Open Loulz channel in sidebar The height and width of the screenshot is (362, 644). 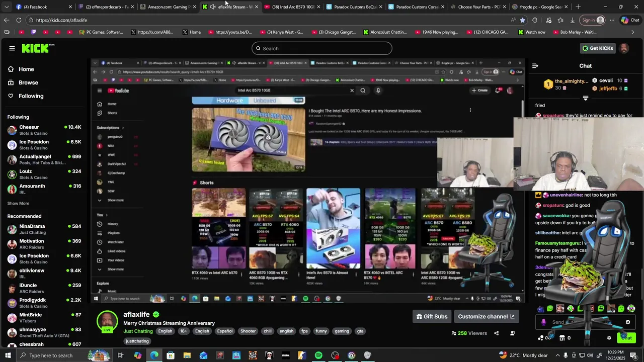[x=44, y=174]
